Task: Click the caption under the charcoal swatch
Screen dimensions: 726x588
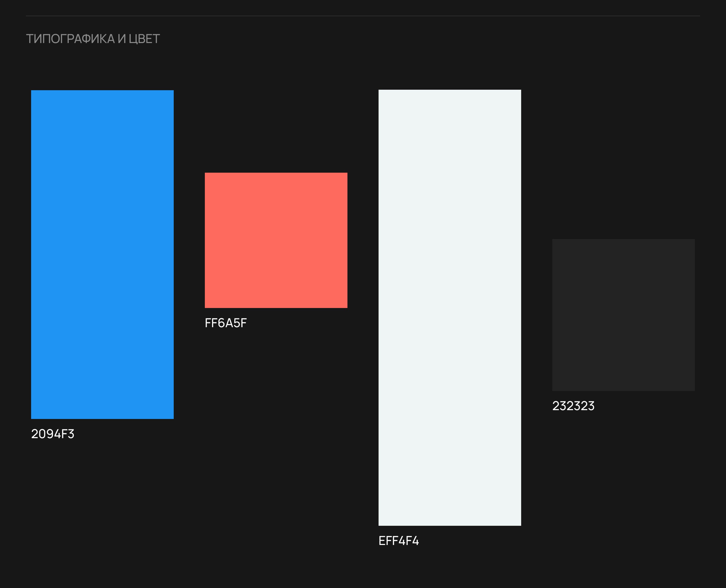Action: click(573, 406)
